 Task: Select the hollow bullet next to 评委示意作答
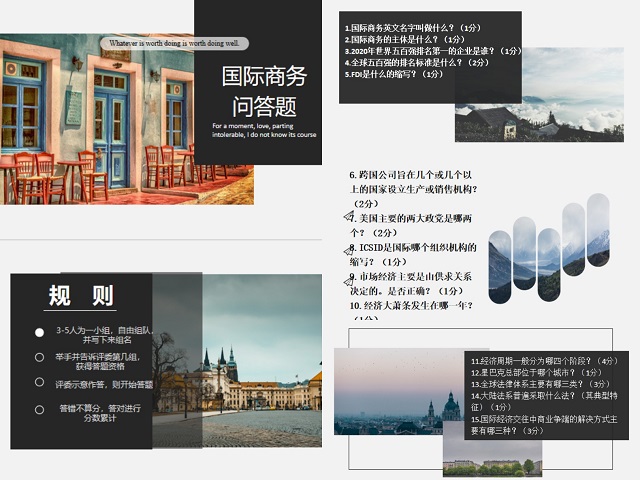[39, 382]
